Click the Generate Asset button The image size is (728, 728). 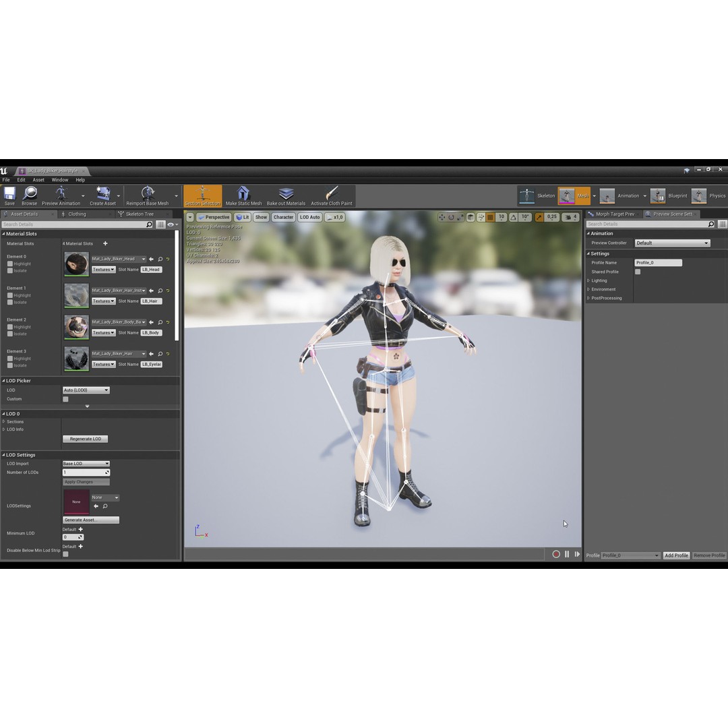coord(90,520)
